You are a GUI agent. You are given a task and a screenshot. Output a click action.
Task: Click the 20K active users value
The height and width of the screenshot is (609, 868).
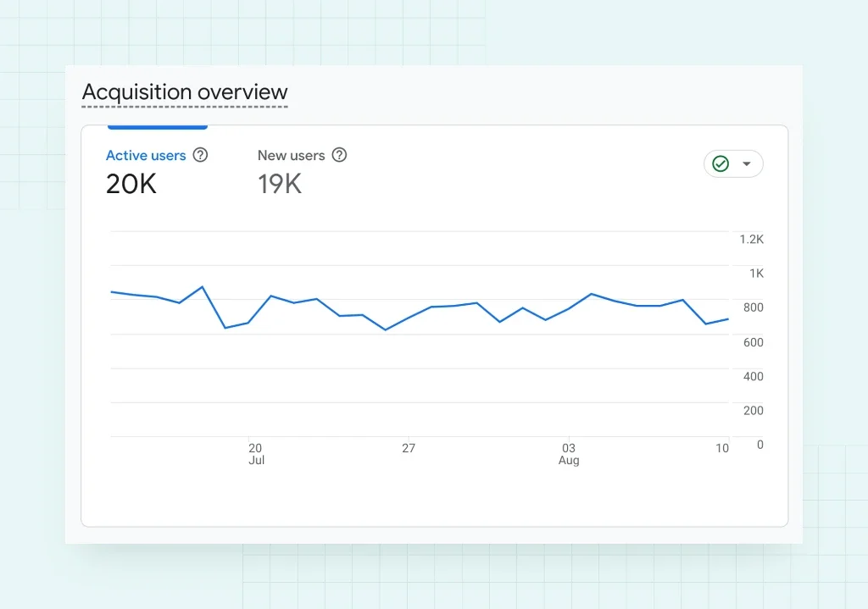pyautogui.click(x=131, y=184)
